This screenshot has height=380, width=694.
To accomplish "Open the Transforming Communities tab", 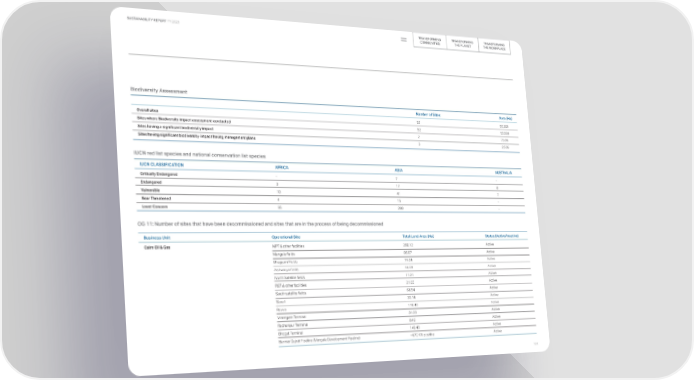I will pos(430,41).
